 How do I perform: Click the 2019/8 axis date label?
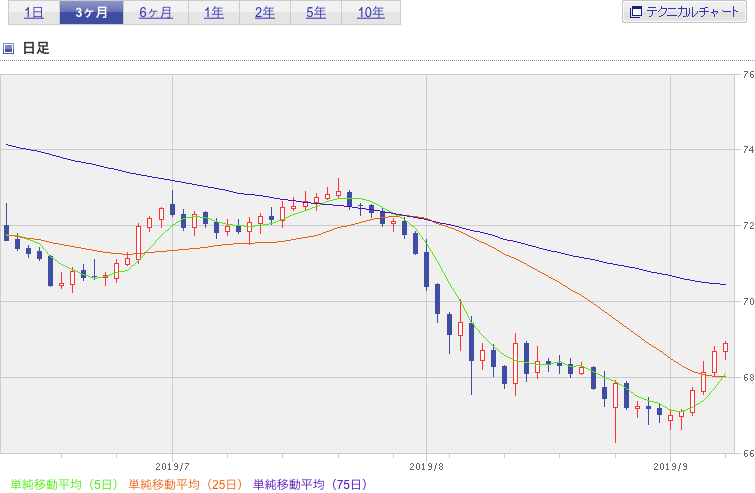[427, 467]
